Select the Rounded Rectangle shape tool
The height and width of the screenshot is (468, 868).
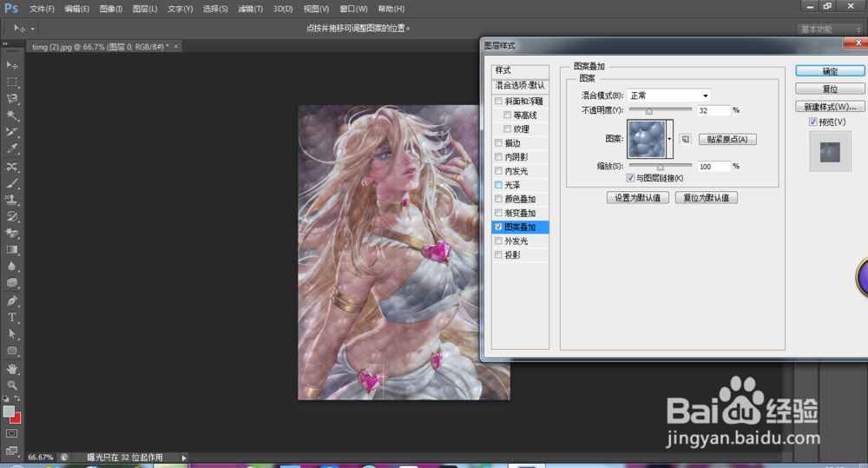11,351
